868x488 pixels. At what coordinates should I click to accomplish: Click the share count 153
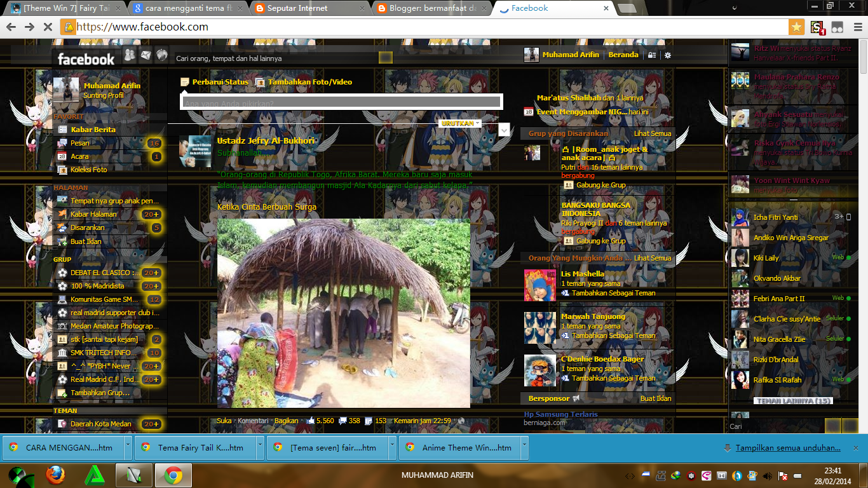[x=376, y=421]
